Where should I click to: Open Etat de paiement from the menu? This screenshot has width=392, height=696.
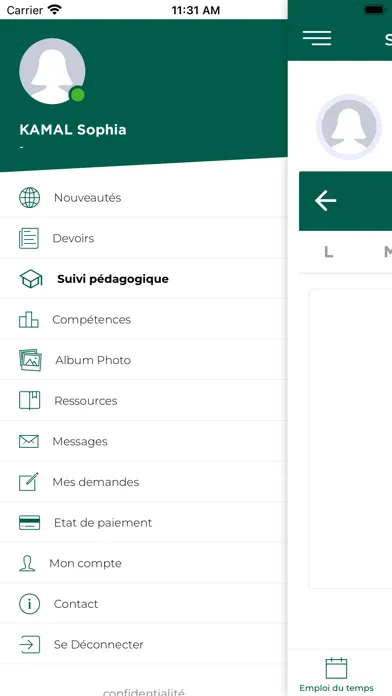point(144,522)
